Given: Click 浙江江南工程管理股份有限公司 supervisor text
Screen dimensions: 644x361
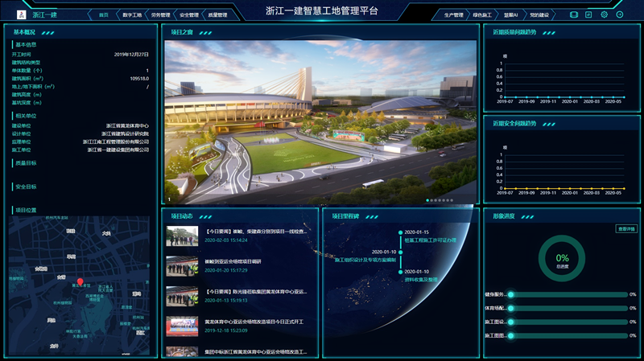Looking at the screenshot, I should (x=116, y=142).
